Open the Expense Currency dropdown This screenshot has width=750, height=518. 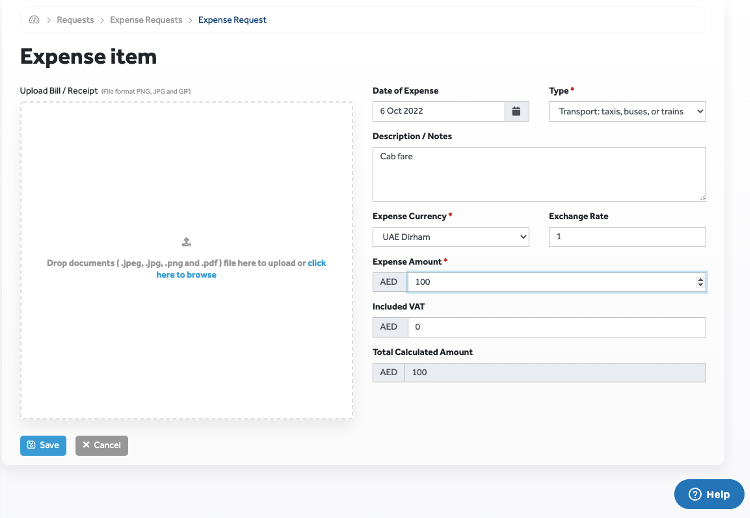(x=450, y=237)
